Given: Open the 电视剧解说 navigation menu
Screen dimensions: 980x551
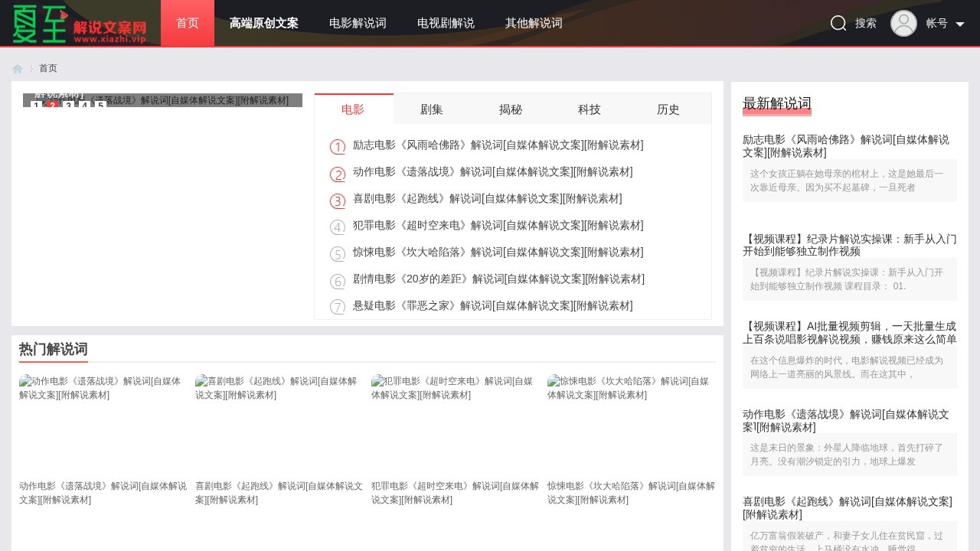Looking at the screenshot, I should pyautogui.click(x=446, y=23).
